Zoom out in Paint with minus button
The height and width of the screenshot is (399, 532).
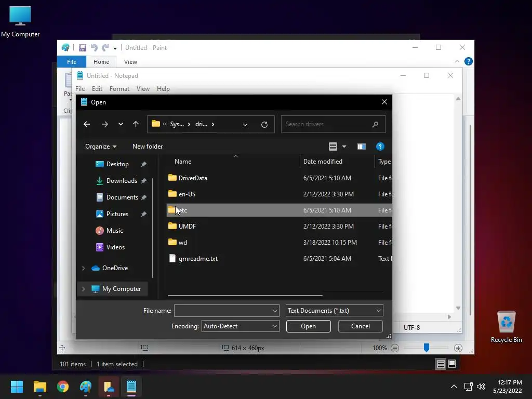(395, 348)
